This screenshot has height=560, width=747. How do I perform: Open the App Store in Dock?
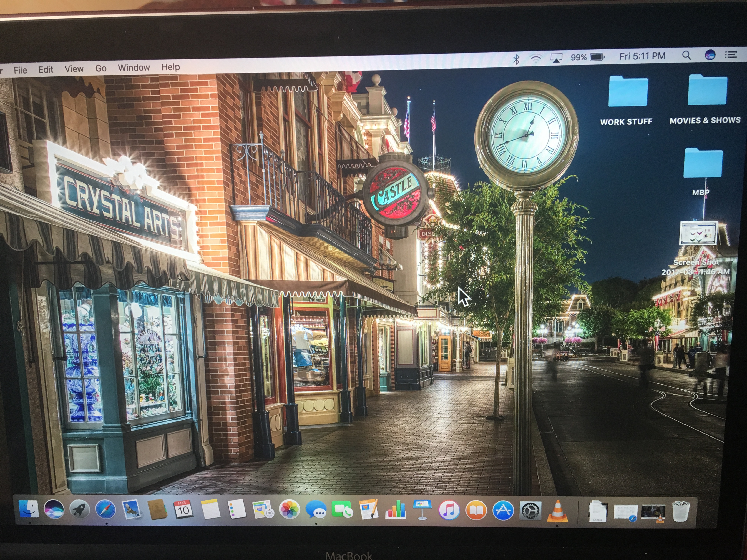coord(503,510)
